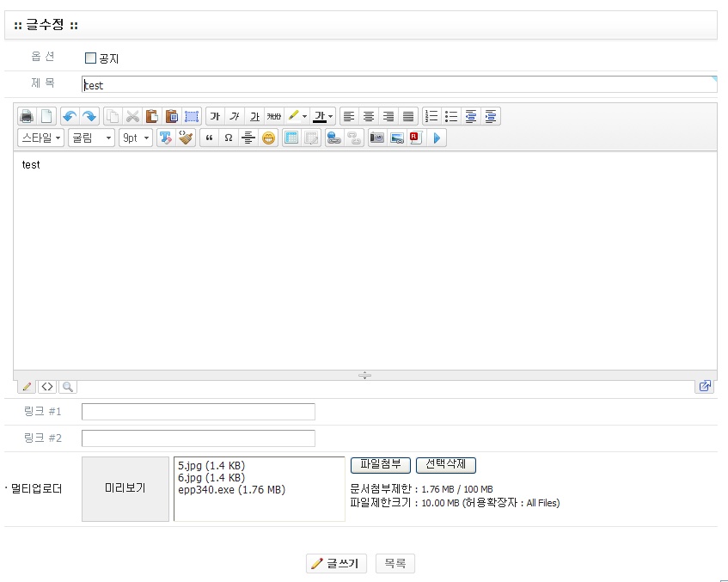Image resolution: width=728 pixels, height=582 pixels.
Task: Click the Print icon in editor toolbar
Action: pos(27,116)
